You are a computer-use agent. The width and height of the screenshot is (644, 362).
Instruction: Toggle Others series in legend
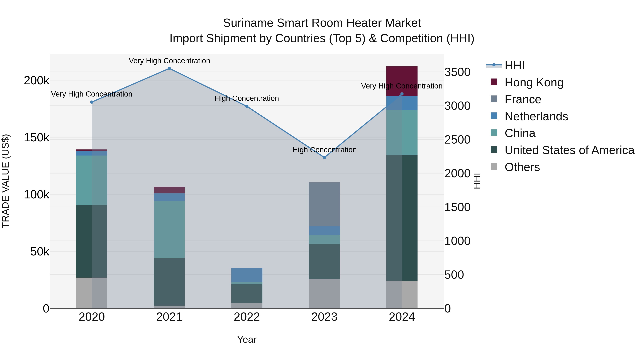[515, 167]
